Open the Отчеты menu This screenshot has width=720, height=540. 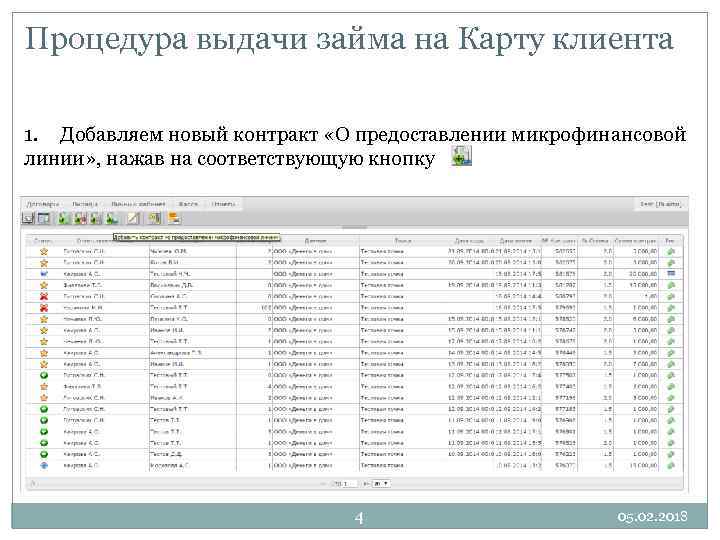tap(224, 204)
